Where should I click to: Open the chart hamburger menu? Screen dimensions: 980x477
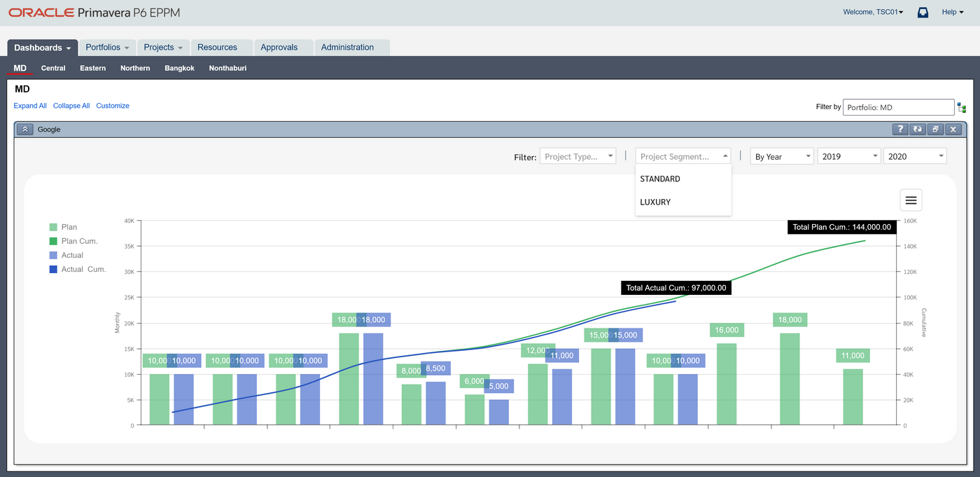click(911, 200)
